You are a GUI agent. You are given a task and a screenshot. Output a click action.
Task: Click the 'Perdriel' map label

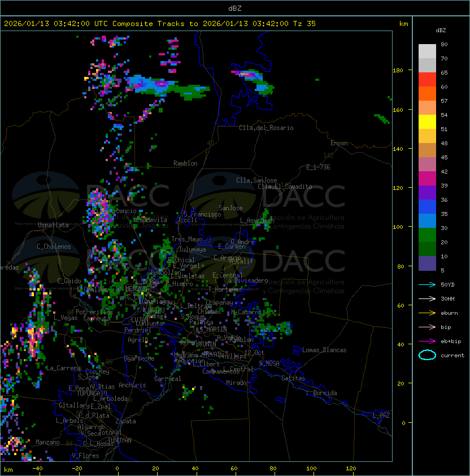pos(138,330)
